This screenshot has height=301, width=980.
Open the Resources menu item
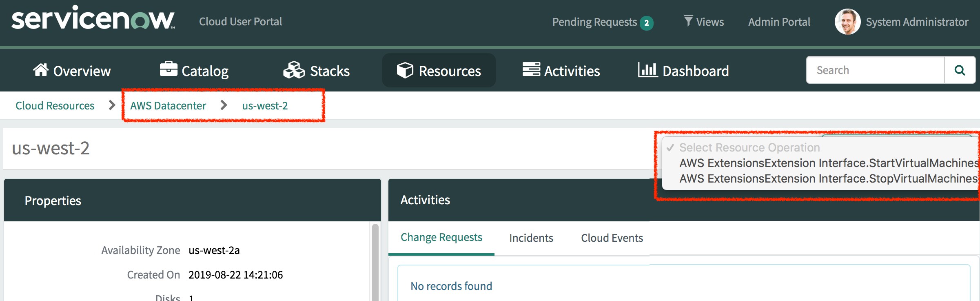point(439,70)
